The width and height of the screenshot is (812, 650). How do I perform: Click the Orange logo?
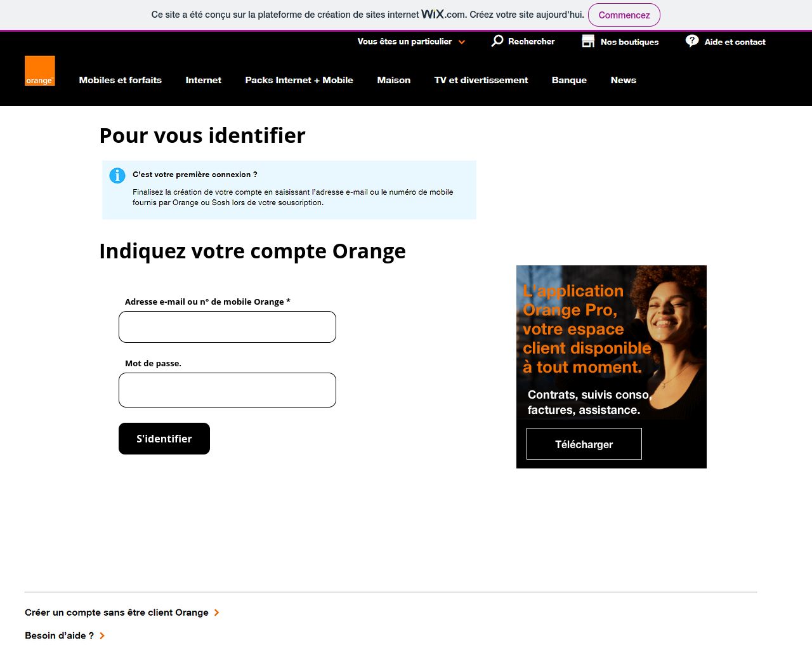click(x=40, y=70)
